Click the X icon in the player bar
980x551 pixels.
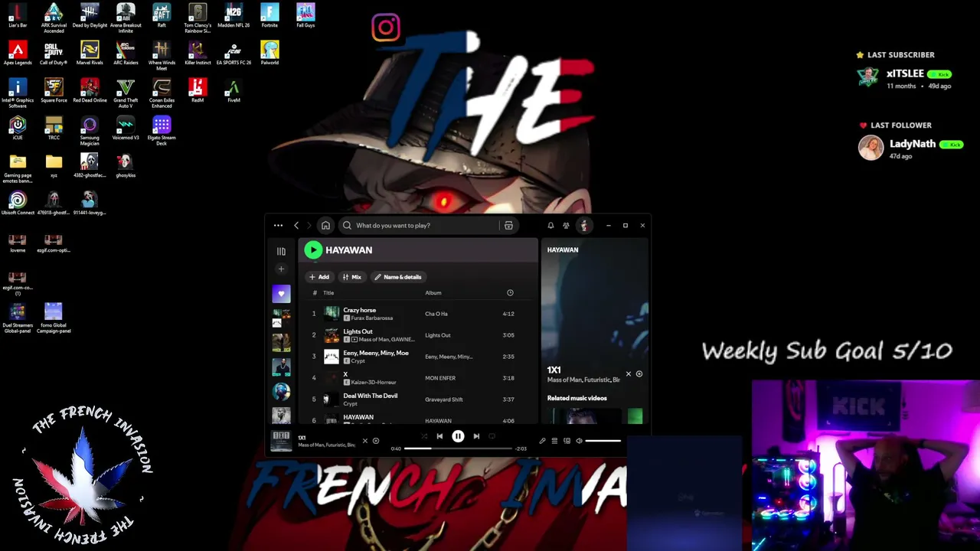pyautogui.click(x=364, y=441)
